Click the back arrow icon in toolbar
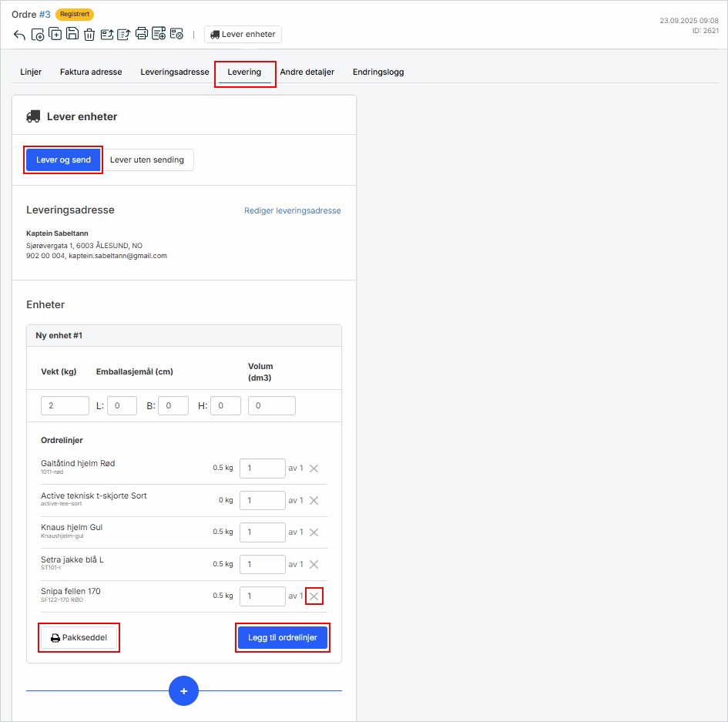The image size is (728, 722). (x=19, y=35)
